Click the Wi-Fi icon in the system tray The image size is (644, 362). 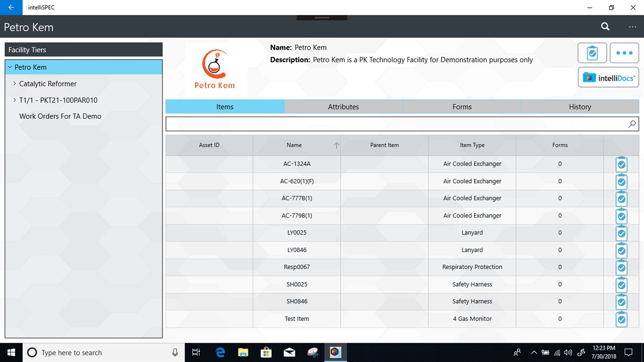(557, 352)
